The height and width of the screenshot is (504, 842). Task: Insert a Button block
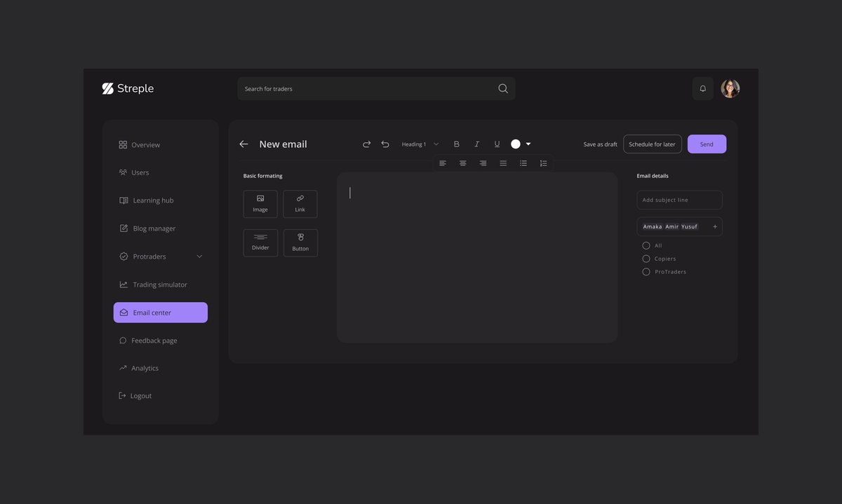coord(300,243)
